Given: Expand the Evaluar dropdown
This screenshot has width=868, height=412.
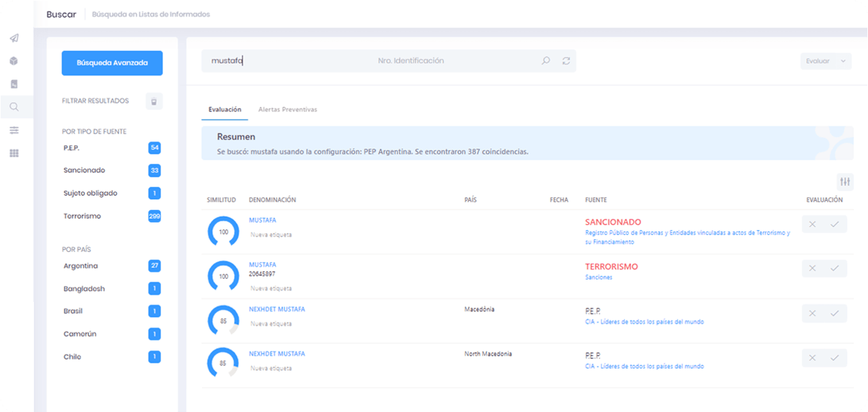Looking at the screenshot, I should 825,61.
